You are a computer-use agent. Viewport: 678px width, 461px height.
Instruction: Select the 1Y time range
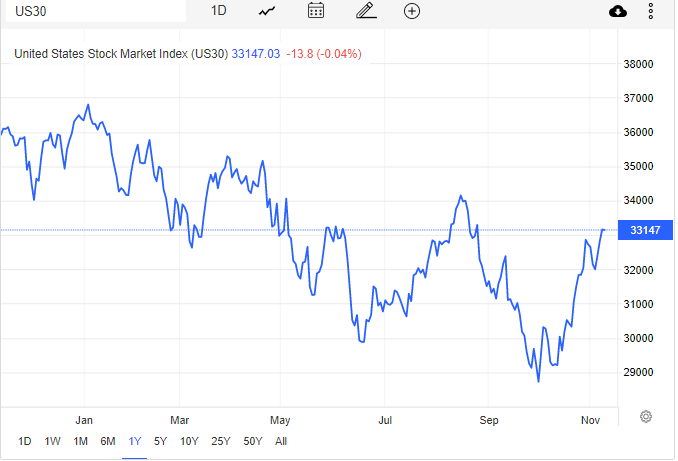point(135,441)
